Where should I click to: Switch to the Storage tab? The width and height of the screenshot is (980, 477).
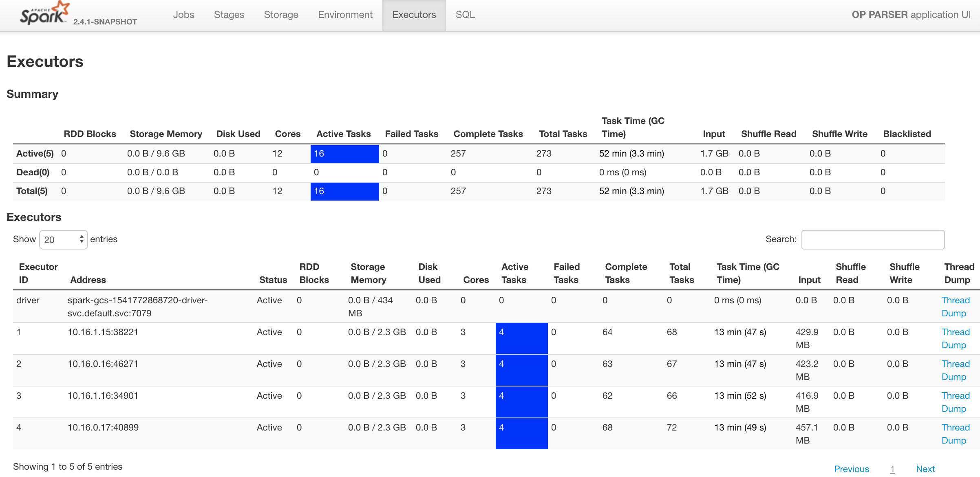coord(281,15)
